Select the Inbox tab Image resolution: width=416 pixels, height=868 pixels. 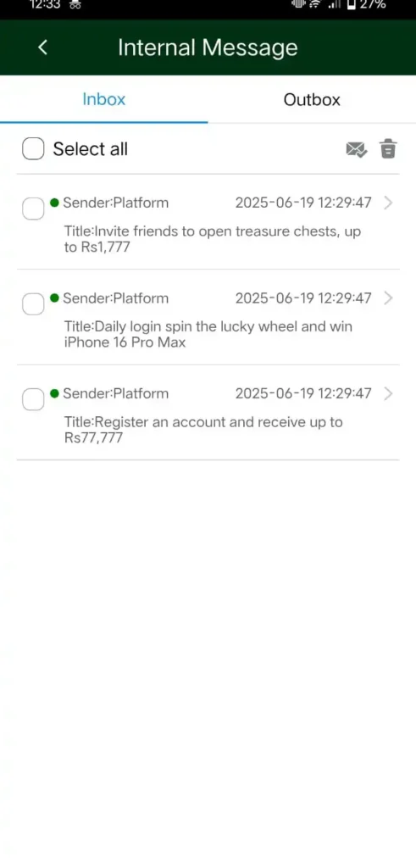point(104,100)
